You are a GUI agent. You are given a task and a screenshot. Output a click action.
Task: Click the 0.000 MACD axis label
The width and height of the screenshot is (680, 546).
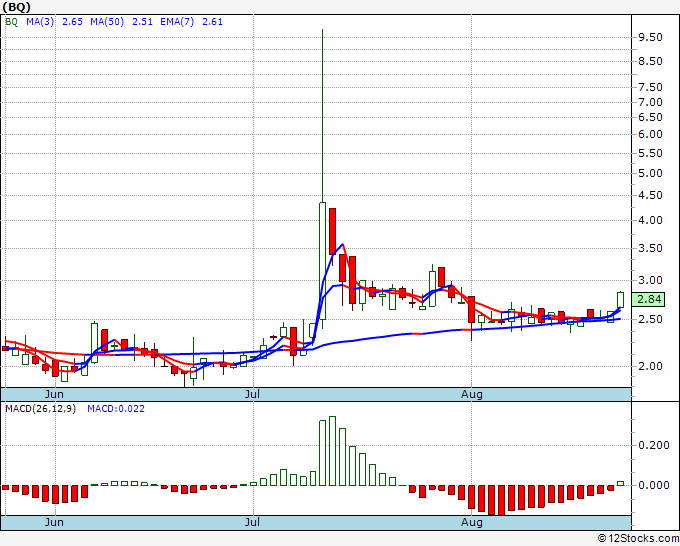(x=654, y=485)
